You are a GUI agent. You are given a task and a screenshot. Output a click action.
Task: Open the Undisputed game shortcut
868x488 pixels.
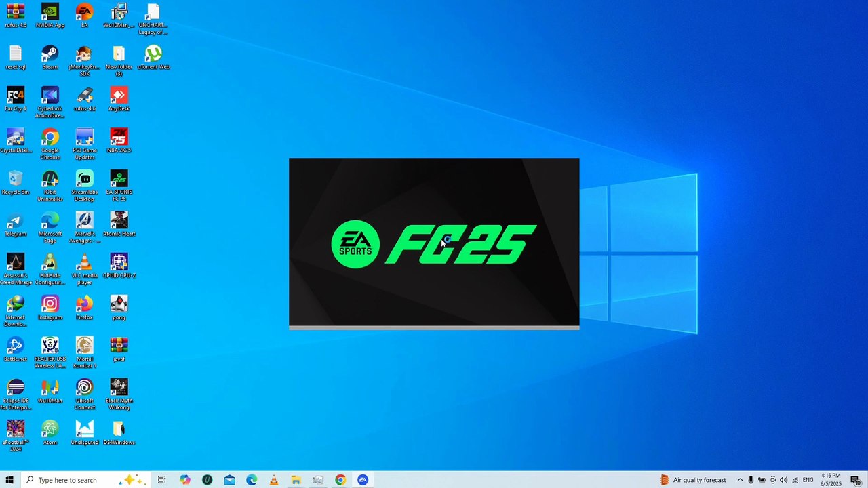84,433
